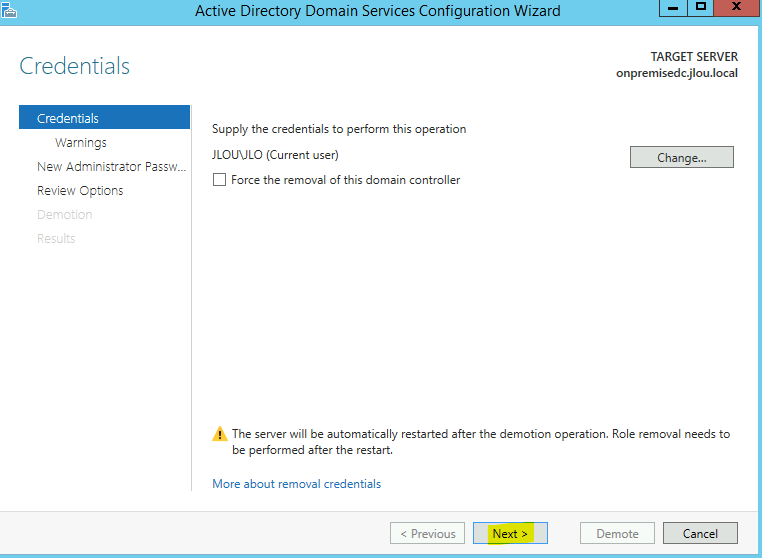Open More about removal credentials link
Image resolution: width=762 pixels, height=558 pixels.
coord(296,484)
